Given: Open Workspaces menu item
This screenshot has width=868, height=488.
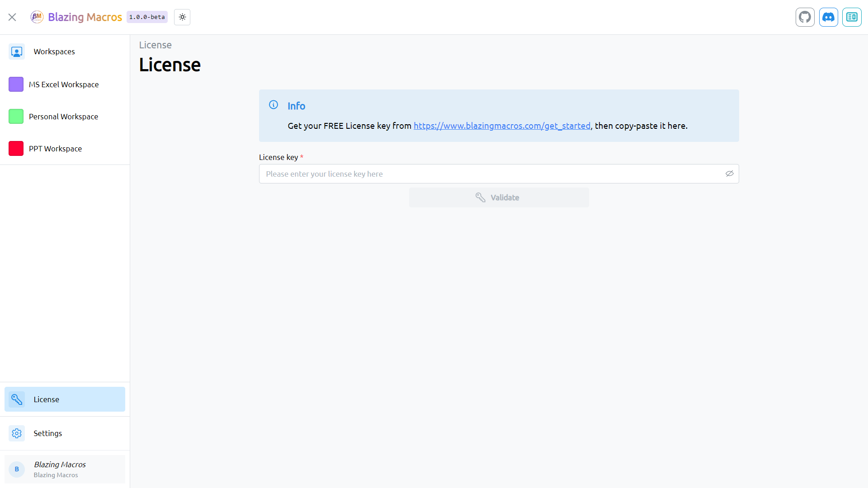Looking at the screenshot, I should [x=65, y=52].
